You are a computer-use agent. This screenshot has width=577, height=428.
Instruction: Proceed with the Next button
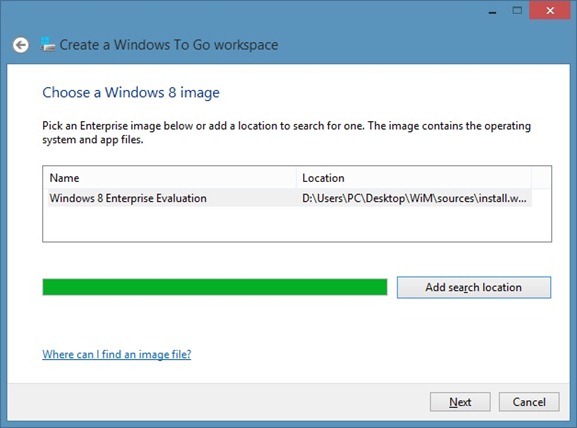[x=460, y=402]
